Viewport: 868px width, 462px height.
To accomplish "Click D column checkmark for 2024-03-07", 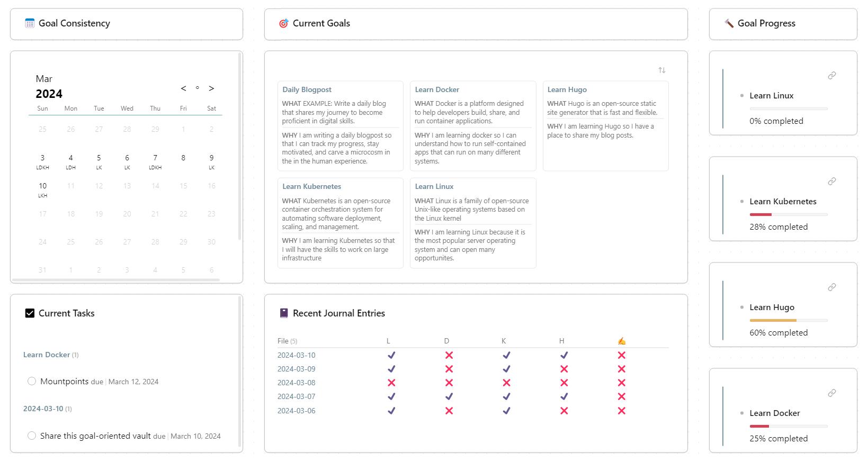I will point(449,396).
